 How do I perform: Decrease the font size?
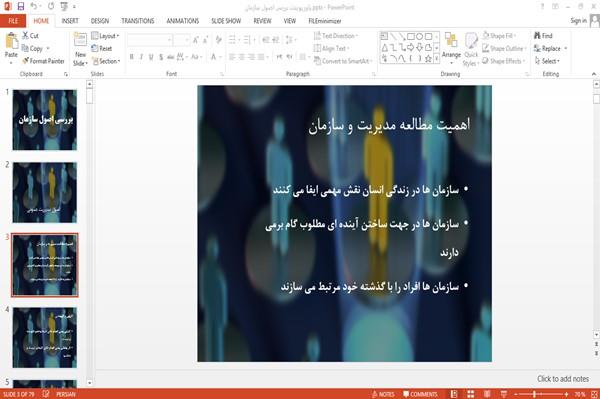point(205,40)
